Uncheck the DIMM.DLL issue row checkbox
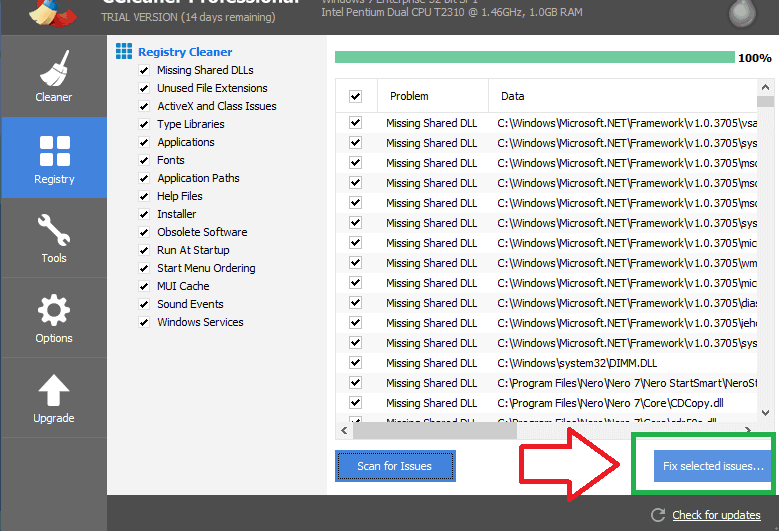Image resolution: width=779 pixels, height=531 pixels. pyautogui.click(x=355, y=363)
